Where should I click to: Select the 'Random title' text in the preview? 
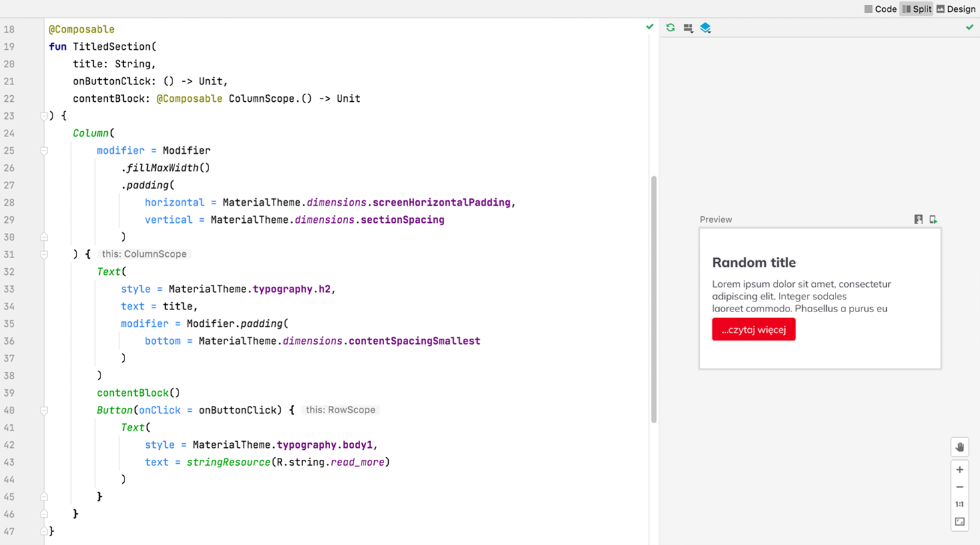pos(754,262)
